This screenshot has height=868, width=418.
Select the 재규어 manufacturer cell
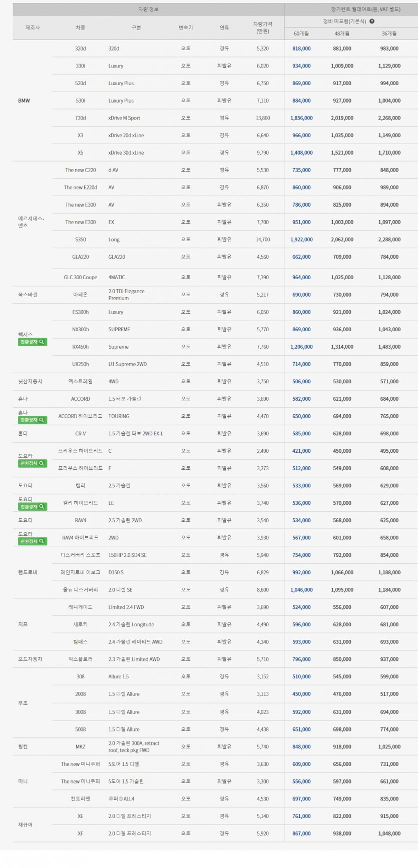(x=25, y=824)
